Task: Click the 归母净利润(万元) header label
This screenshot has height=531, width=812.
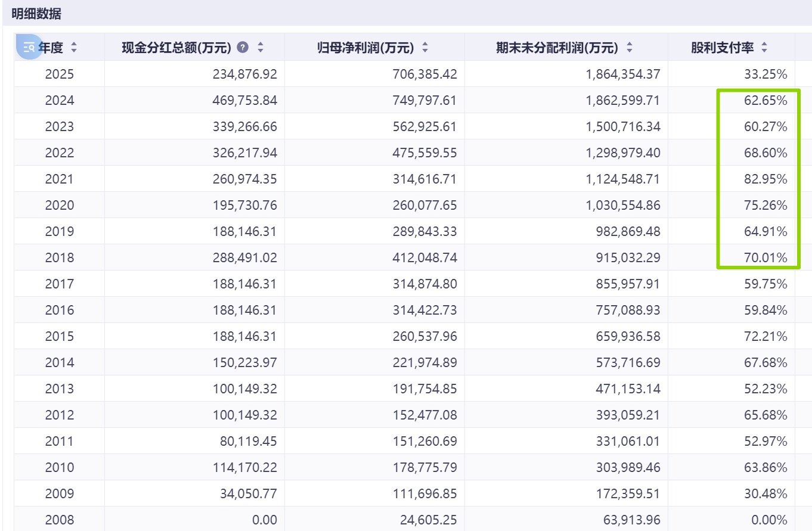Action: click(x=365, y=47)
